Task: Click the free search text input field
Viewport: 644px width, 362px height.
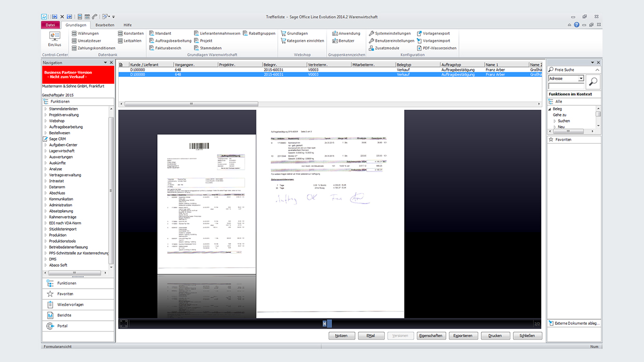Action: pyautogui.click(x=566, y=86)
